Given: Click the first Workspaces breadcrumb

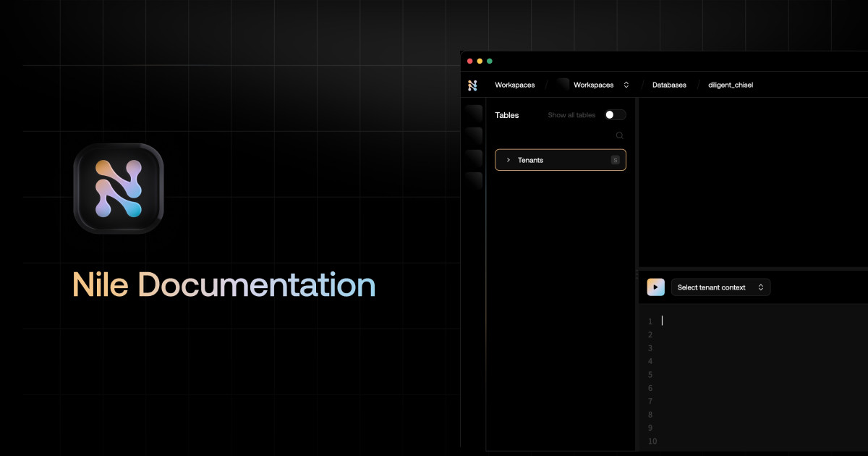Looking at the screenshot, I should (515, 85).
